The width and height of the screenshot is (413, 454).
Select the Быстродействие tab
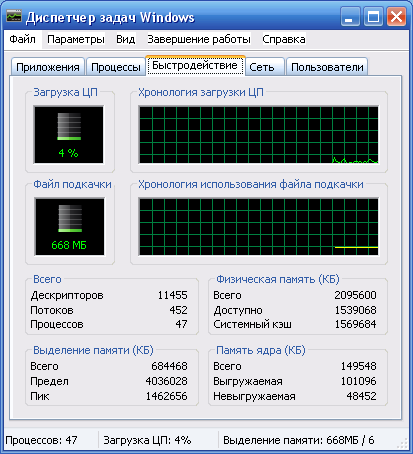[195, 65]
